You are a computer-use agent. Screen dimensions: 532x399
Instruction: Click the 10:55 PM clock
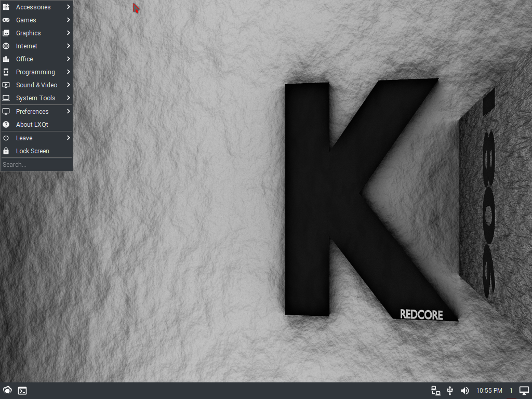(489, 391)
